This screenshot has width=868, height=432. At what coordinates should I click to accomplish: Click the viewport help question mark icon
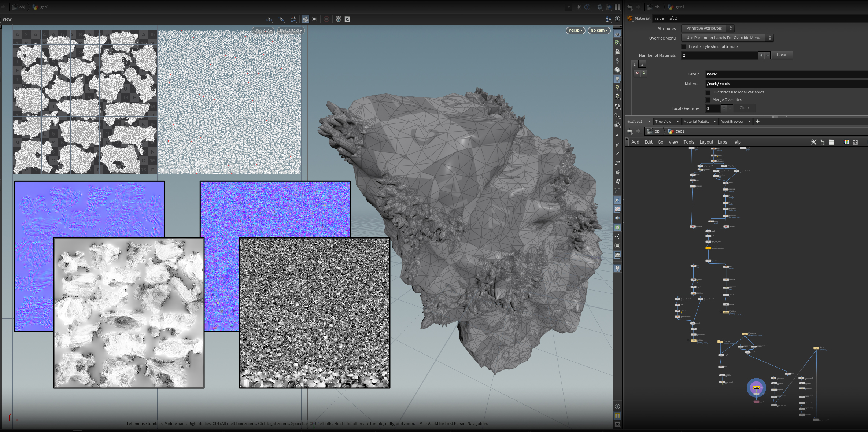coord(617,19)
